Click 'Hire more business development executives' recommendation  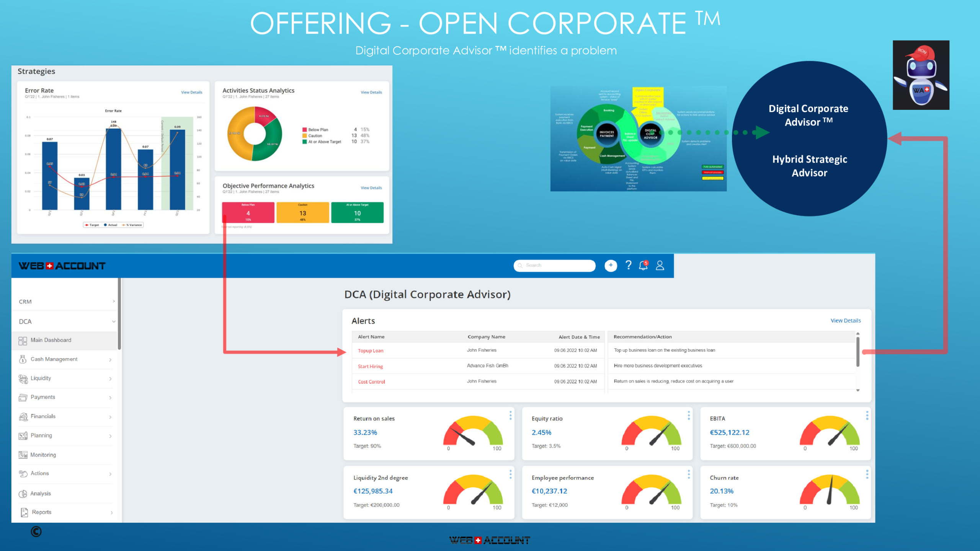pyautogui.click(x=658, y=366)
